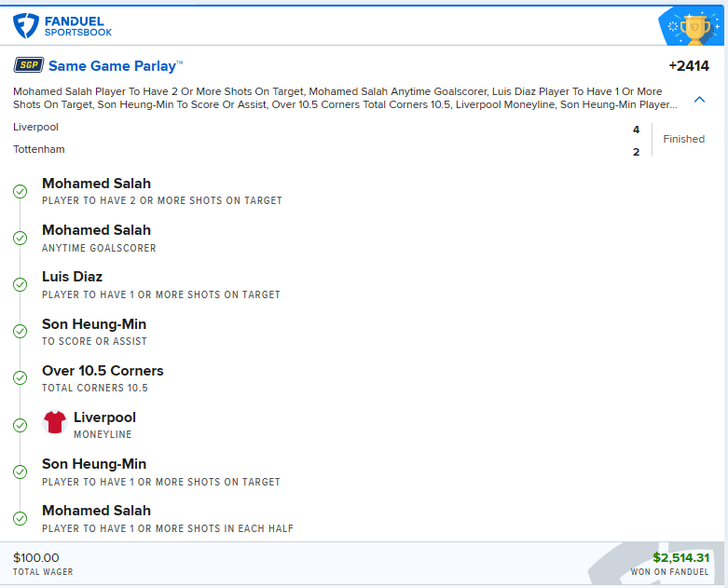Click check icon for Liverpool Moneyline
Image resolution: width=728 pixels, height=588 pixels.
pos(20,425)
